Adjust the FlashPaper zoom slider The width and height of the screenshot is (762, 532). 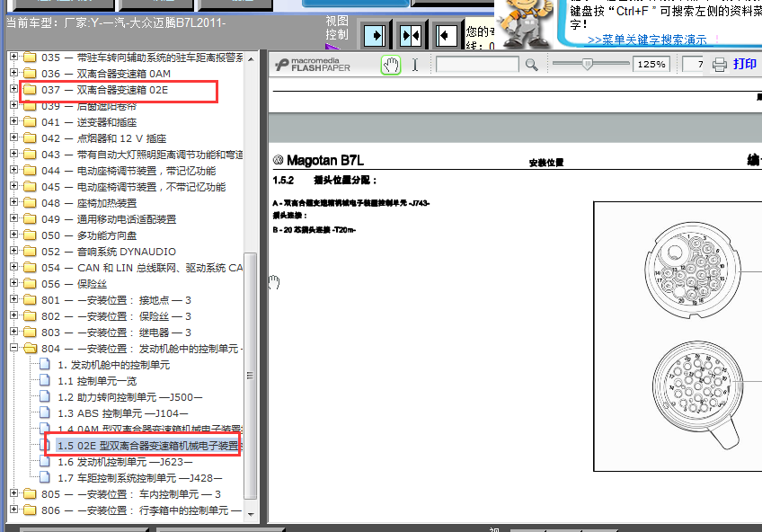tap(588, 64)
